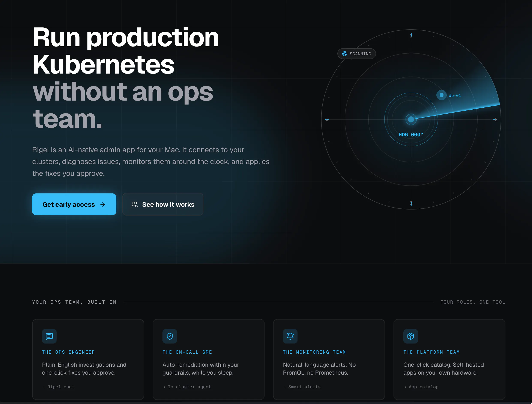Viewport: 532px width, 404px height.
Task: Open See how it works
Action: (x=163, y=204)
